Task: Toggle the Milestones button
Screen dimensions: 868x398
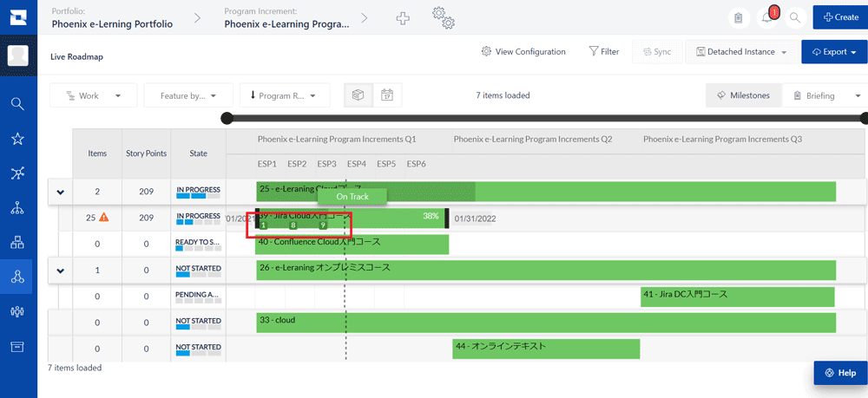Action: 744,95
